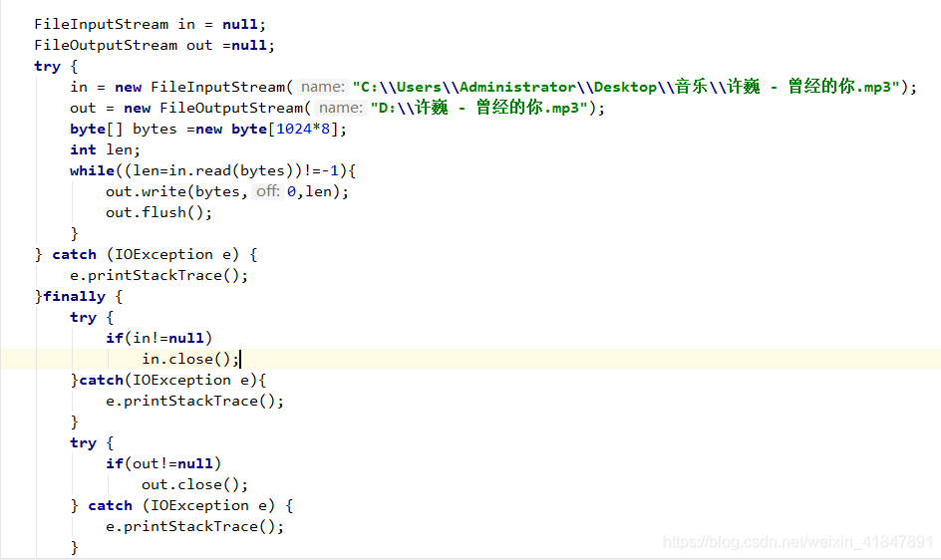Click the 'int len;' line
This screenshot has width=941, height=560.
[x=105, y=150]
